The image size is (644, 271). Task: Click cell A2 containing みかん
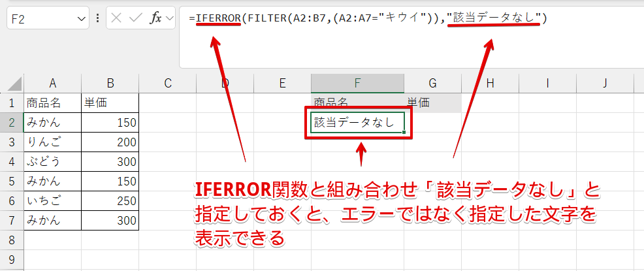(52, 122)
